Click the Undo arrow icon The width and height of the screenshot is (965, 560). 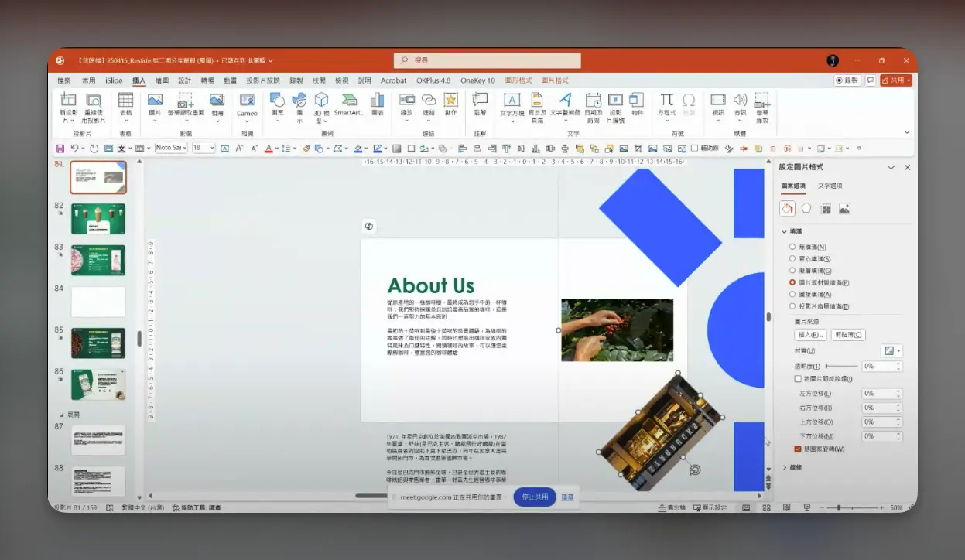click(x=74, y=148)
